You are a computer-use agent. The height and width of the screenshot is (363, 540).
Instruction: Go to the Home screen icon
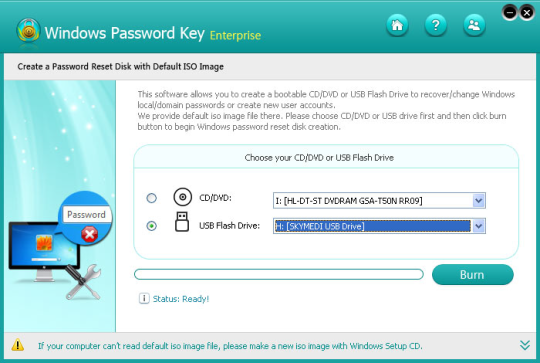(397, 25)
